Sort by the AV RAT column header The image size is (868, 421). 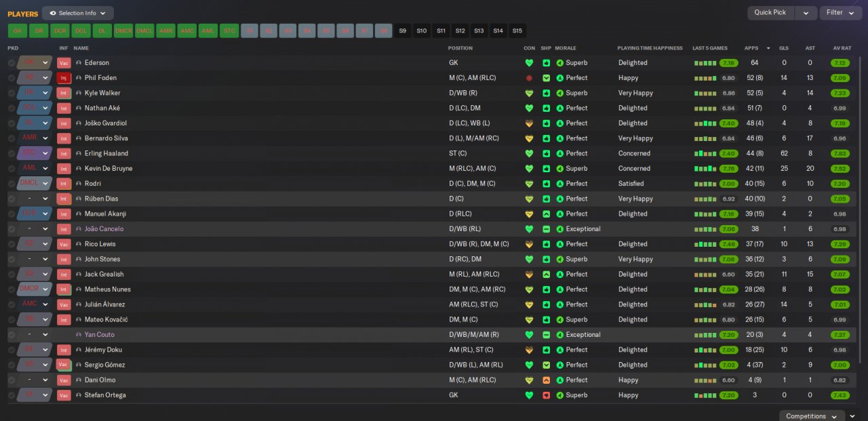click(842, 48)
